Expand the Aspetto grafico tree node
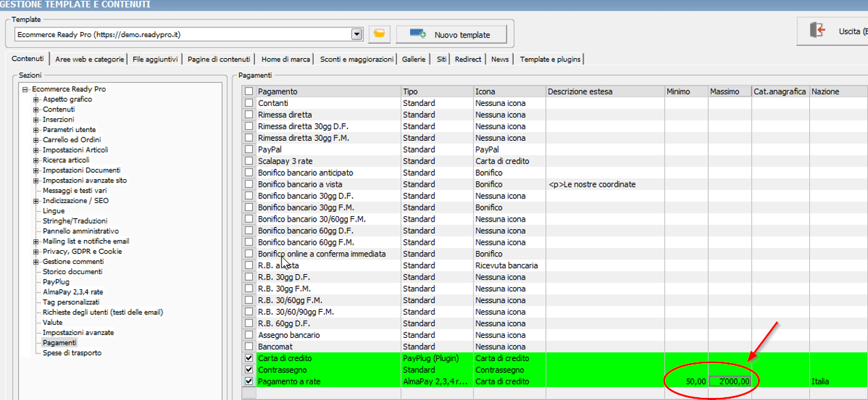 pos(36,100)
